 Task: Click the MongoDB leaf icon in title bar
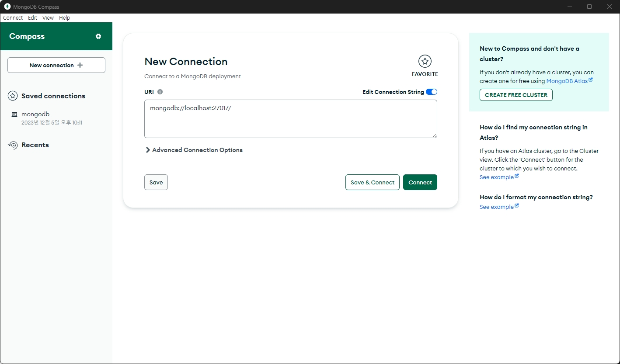(x=7, y=7)
